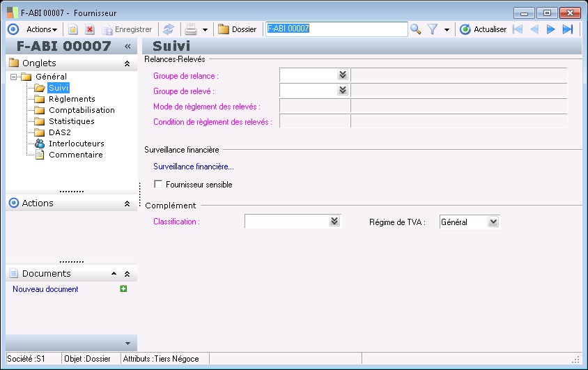This screenshot has width=588, height=370.
Task: Click the Condition de règlement des relevés label
Action: click(212, 122)
